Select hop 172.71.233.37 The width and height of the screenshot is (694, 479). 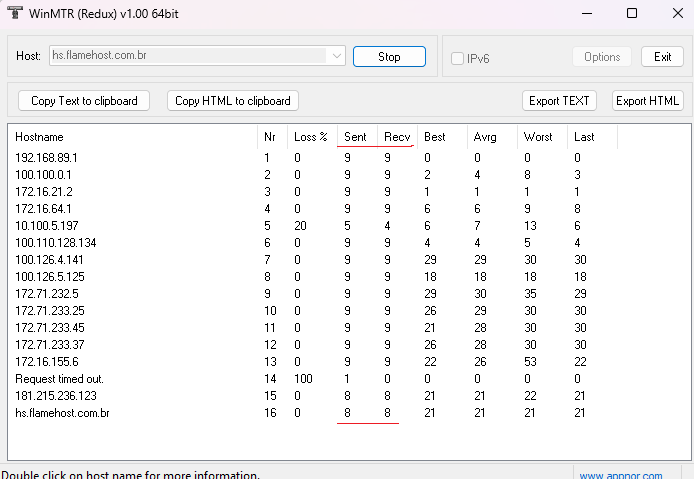[50, 344]
